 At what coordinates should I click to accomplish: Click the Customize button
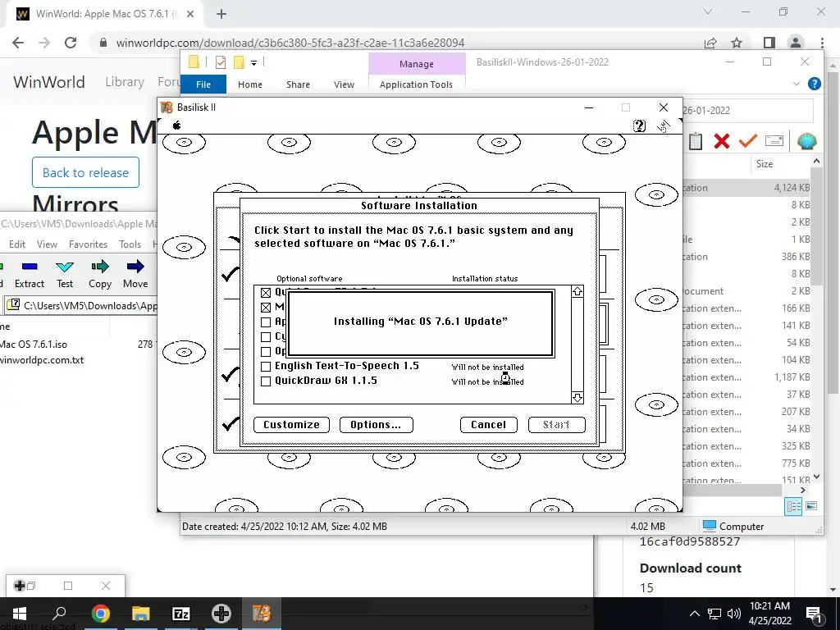pos(291,425)
